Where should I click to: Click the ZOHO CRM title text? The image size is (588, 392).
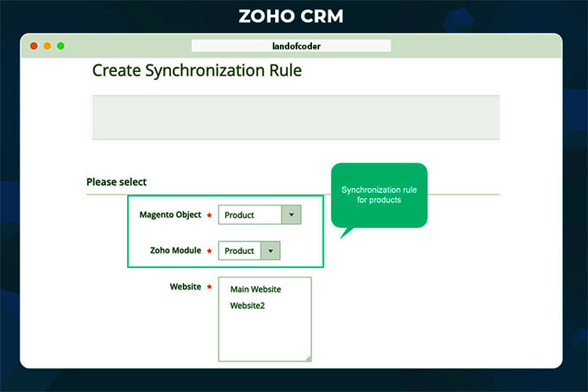coord(291,16)
